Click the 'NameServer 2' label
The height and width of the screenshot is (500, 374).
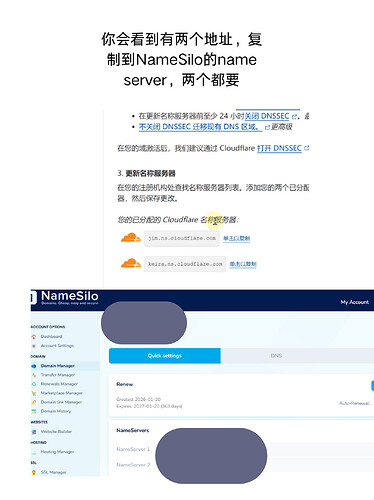pyautogui.click(x=133, y=465)
